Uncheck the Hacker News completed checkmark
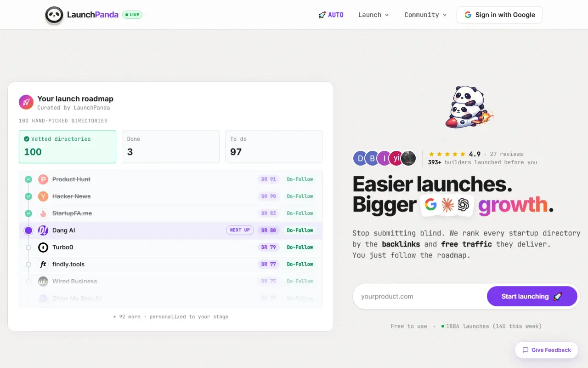The height and width of the screenshot is (368, 588). pos(28,196)
